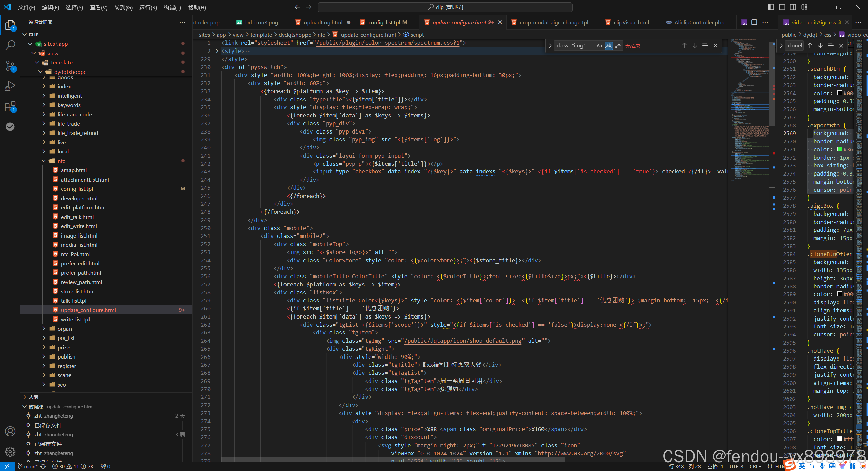Open Manage gear settings menu
The width and height of the screenshot is (868, 471).
point(10,451)
